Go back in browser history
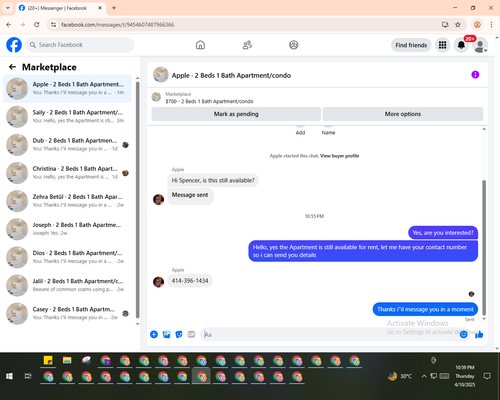The height and width of the screenshot is (400, 500). tap(9, 25)
